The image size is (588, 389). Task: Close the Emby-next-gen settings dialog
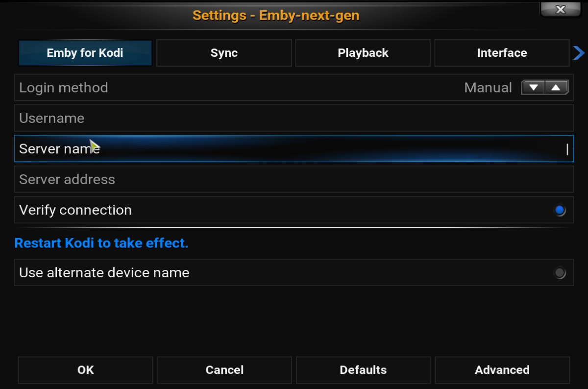click(561, 9)
